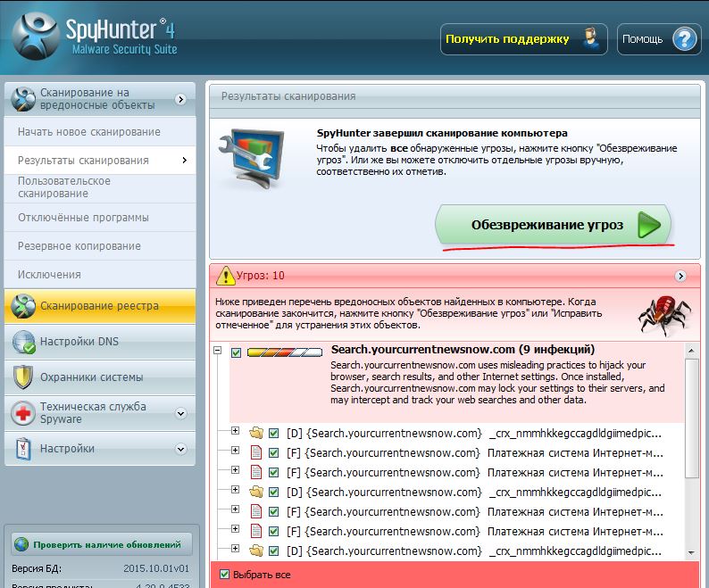
Task: Click the monitor with wrench icon
Action: click(x=252, y=158)
